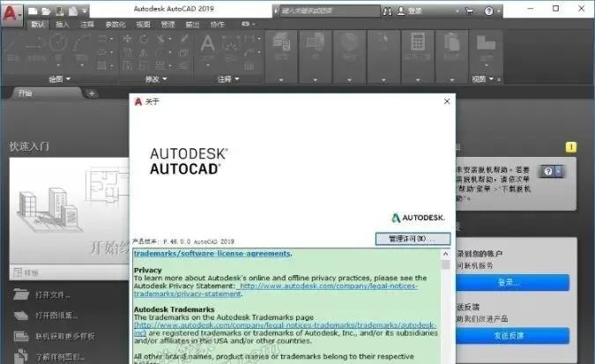Screen dimensions: 595x364
Task: Close the 关于 About dialog
Action: 447,101
